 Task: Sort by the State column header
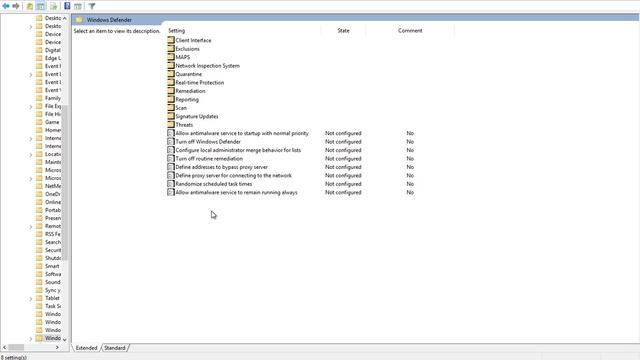click(x=343, y=31)
